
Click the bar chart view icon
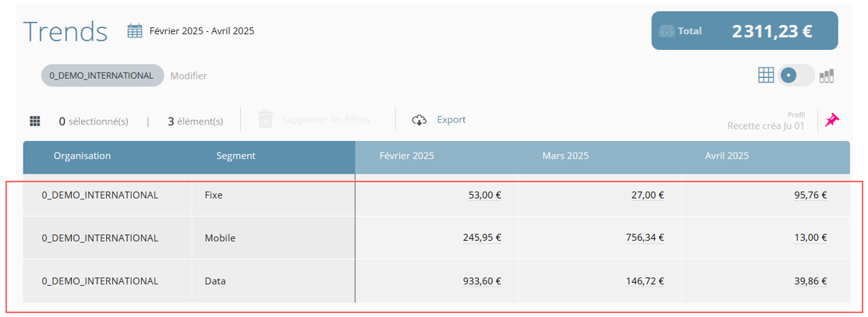827,76
